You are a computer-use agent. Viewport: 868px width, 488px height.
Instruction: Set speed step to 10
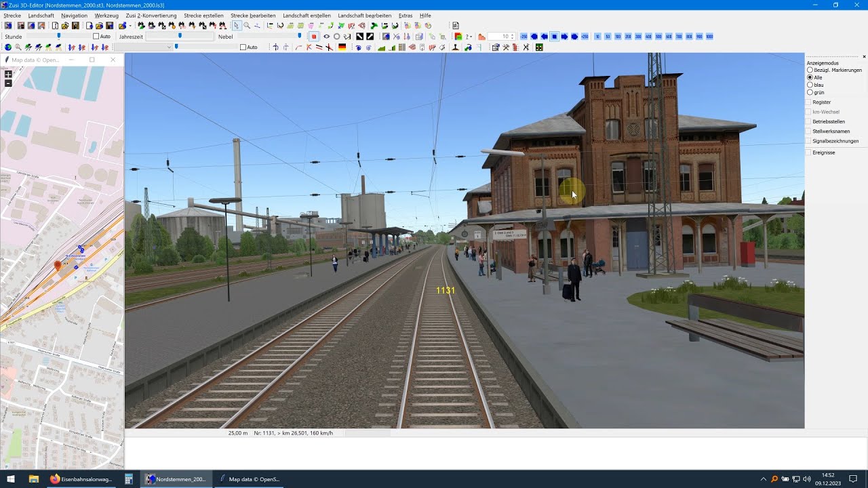[x=597, y=37]
